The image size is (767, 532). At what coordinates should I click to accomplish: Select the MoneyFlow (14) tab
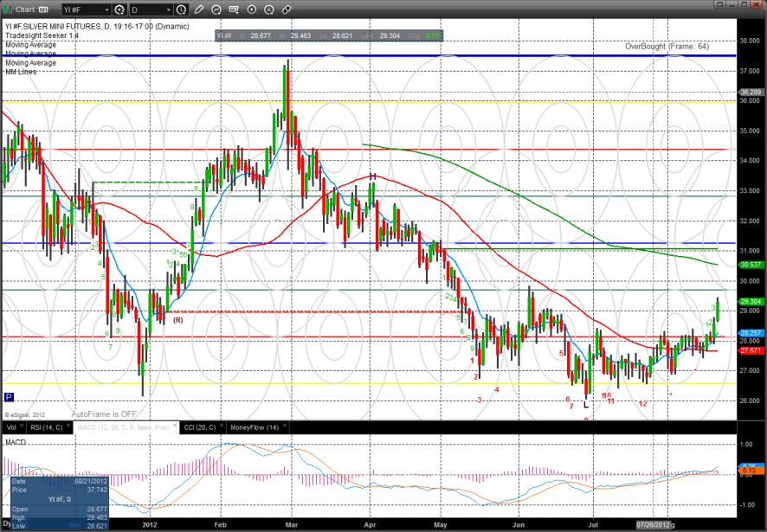pyautogui.click(x=253, y=426)
